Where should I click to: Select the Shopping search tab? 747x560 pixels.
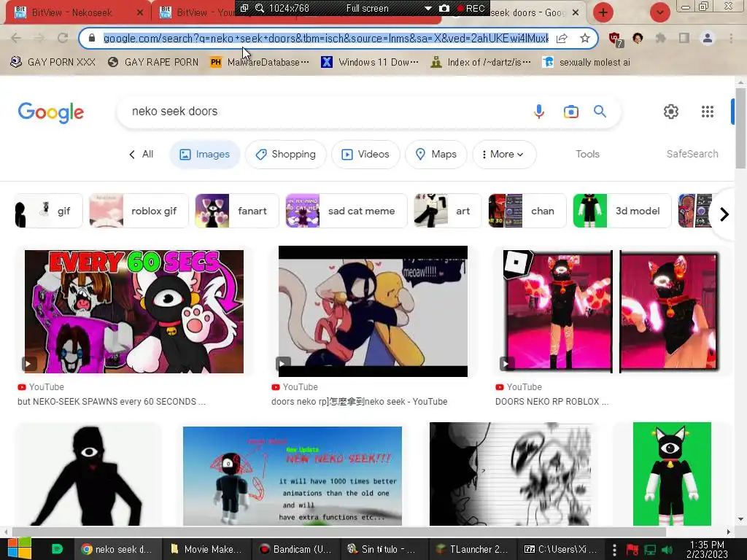(x=285, y=155)
